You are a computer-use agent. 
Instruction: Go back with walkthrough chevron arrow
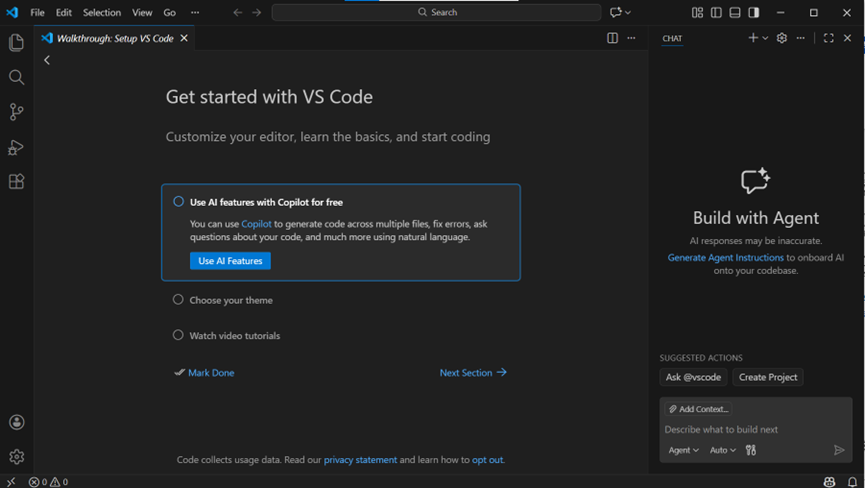pyautogui.click(x=47, y=60)
